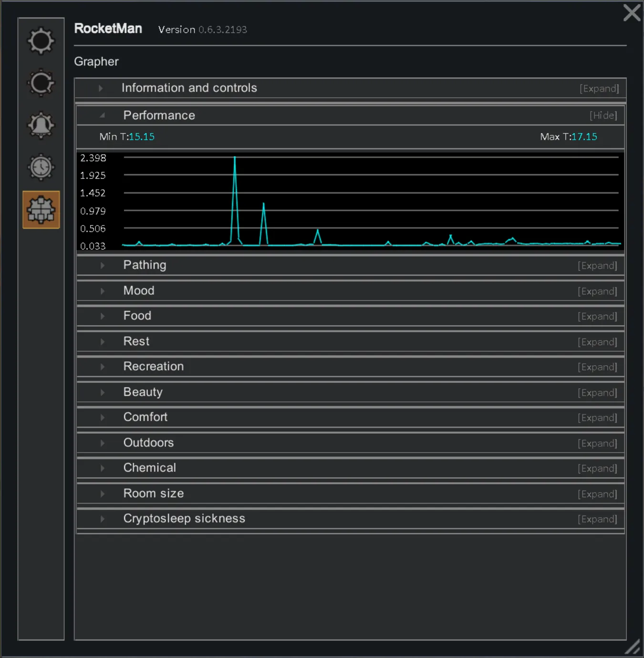Open the Beauty row

point(143,392)
